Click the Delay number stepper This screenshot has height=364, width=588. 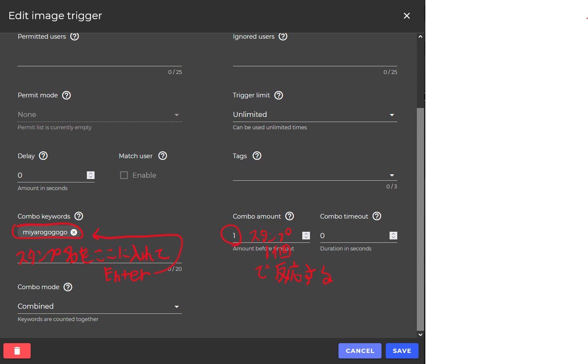90,175
